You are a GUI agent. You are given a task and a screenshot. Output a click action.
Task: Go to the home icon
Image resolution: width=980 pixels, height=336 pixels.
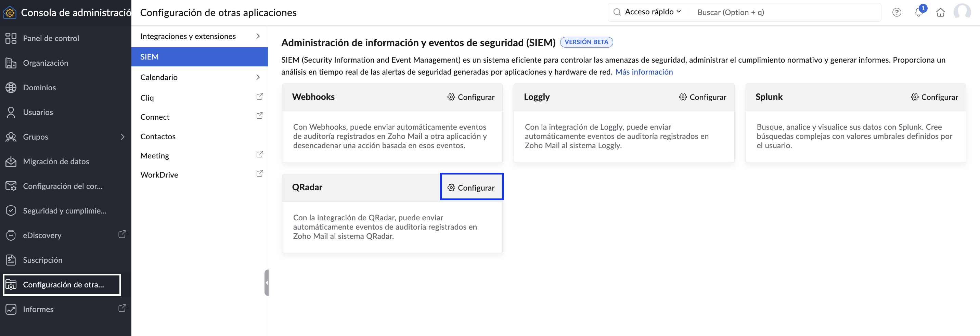(940, 12)
